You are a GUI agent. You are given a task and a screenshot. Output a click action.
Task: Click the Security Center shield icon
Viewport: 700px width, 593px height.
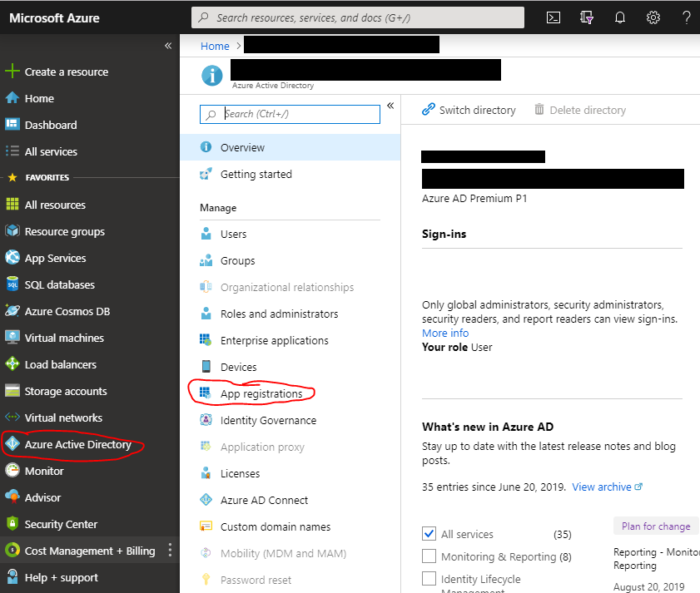click(x=12, y=524)
